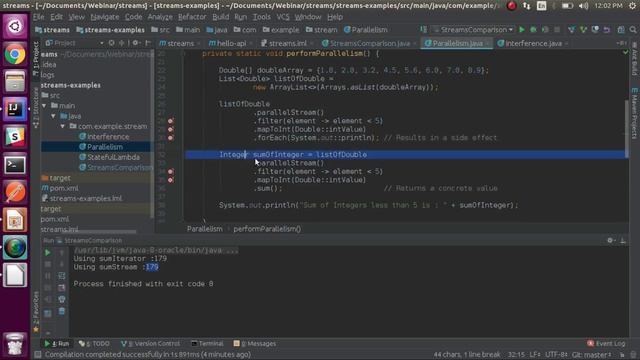Click the VCS Commit Changes icon
Viewport: 640px width, 360px height.
click(x=583, y=30)
